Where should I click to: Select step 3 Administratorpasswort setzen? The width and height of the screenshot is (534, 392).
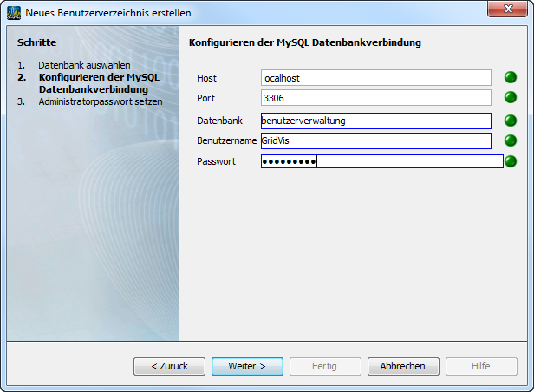pyautogui.click(x=101, y=101)
